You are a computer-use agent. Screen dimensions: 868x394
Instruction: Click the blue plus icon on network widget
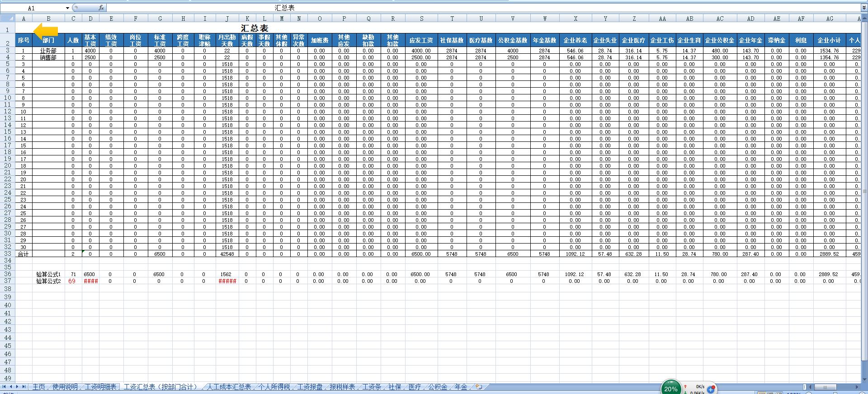coord(711,389)
